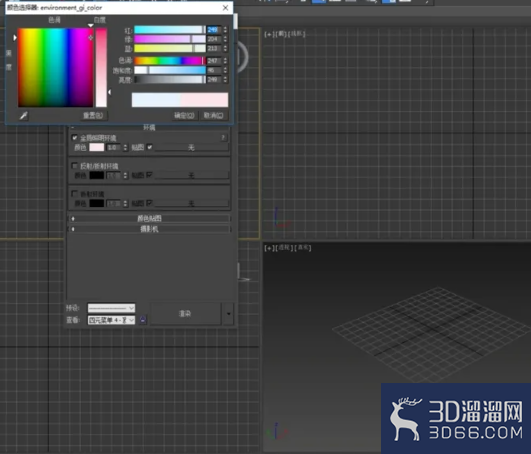Click the GI environment map None button

191,147
